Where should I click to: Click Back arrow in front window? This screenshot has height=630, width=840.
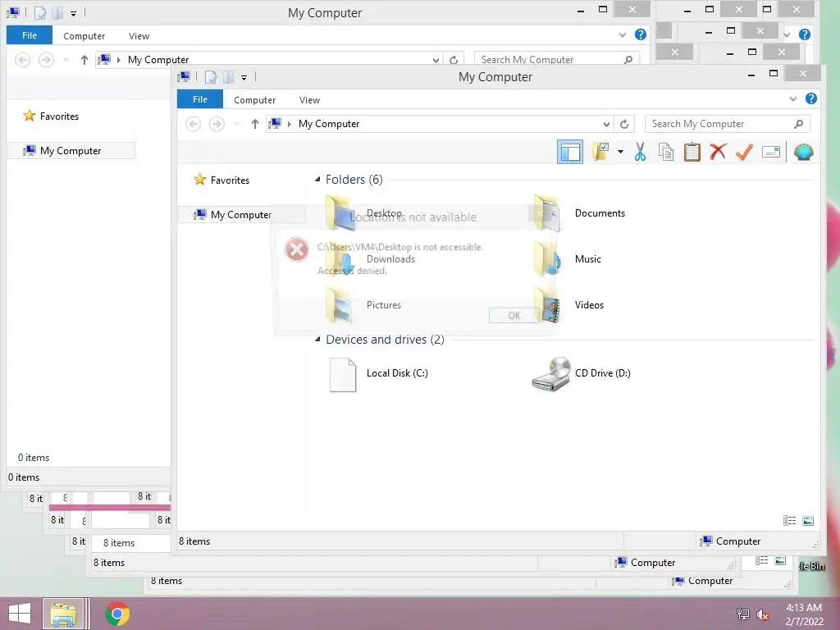194,124
